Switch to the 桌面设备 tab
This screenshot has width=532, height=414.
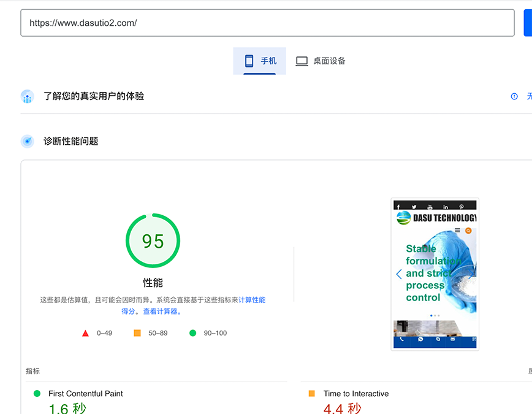click(x=320, y=61)
